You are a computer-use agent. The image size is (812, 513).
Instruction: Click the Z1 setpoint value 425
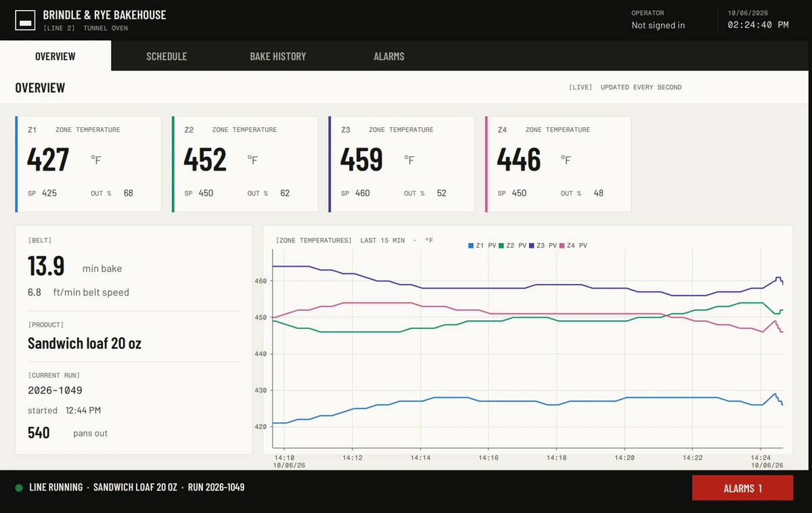click(49, 193)
